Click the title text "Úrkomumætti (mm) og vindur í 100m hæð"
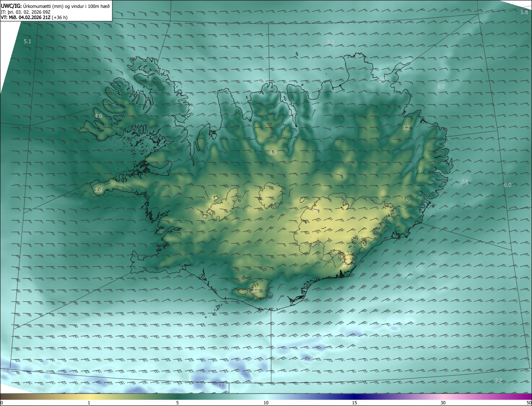 (66, 6)
